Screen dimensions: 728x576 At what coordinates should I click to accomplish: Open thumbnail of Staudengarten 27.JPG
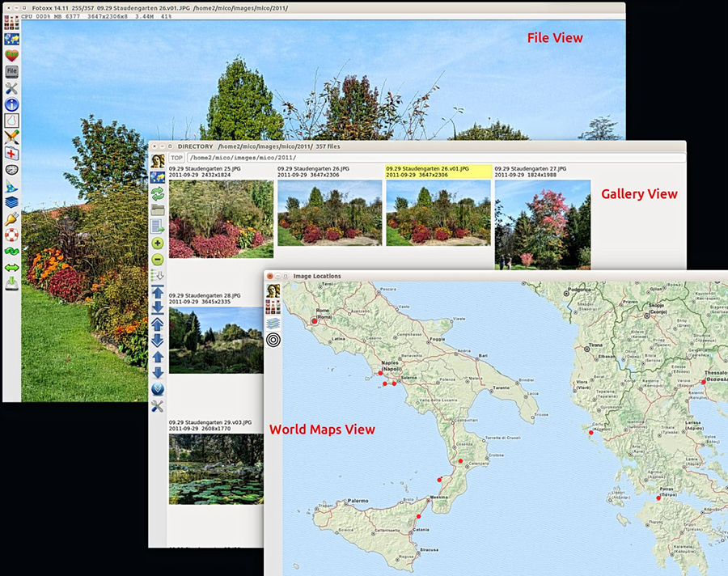(543, 225)
